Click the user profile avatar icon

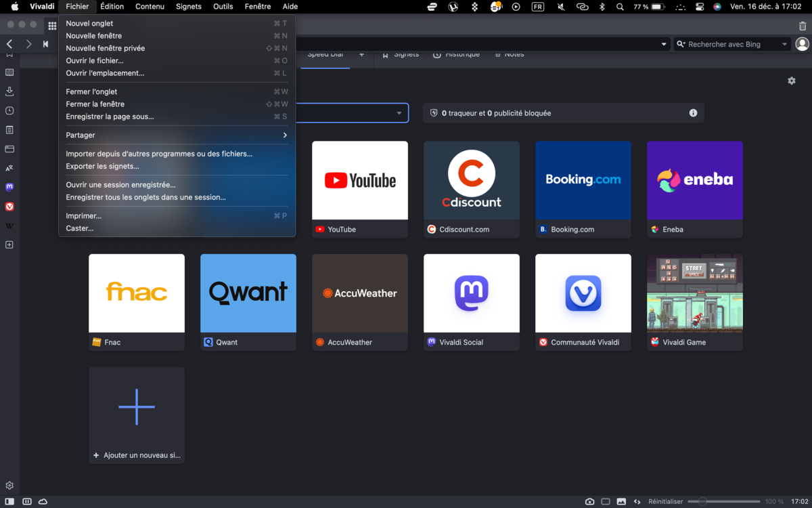pos(803,44)
